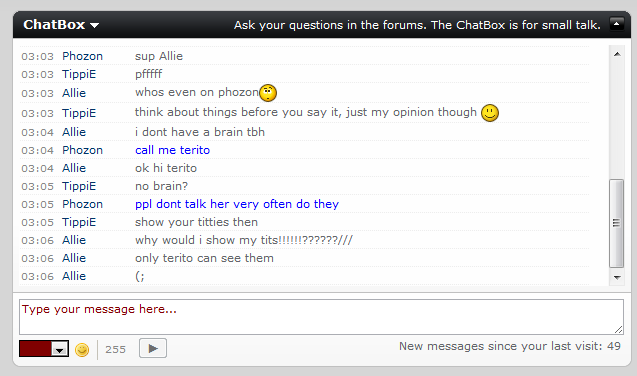Click message 'ppl dont talk her very often do they'

(x=237, y=204)
